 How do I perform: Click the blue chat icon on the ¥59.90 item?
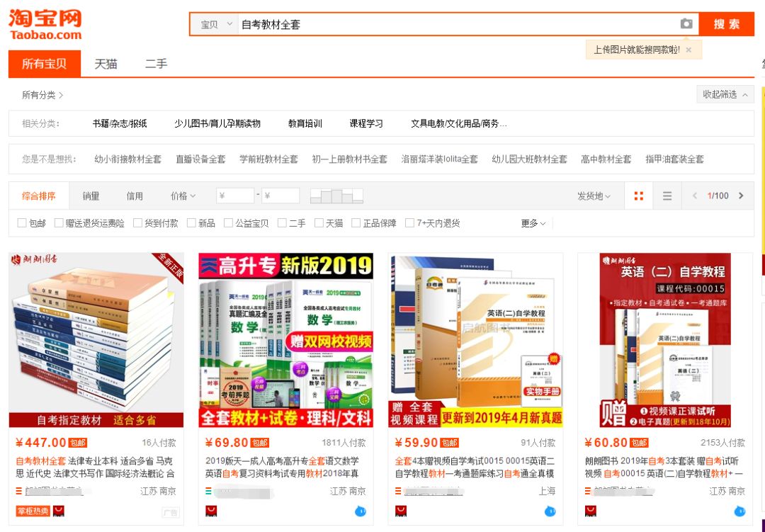click(550, 511)
